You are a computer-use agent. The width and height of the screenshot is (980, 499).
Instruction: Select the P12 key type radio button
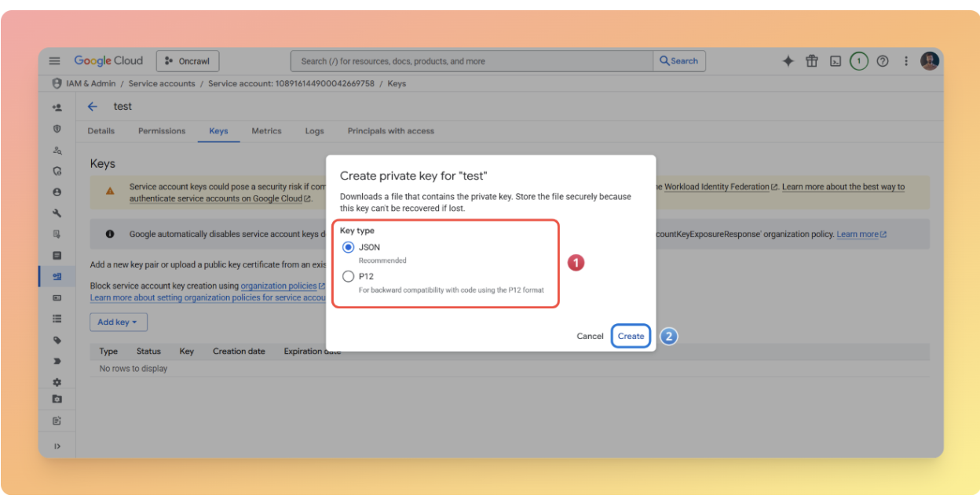click(348, 275)
